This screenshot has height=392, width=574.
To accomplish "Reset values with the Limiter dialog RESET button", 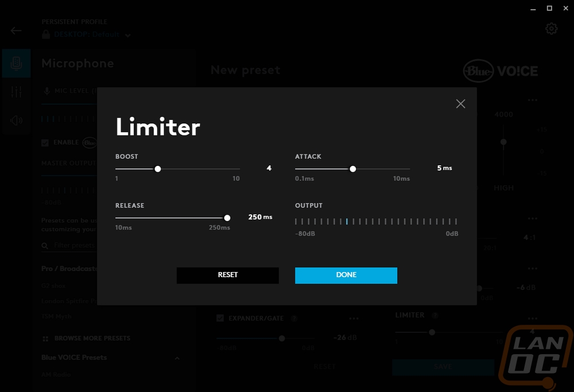I will click(x=228, y=275).
